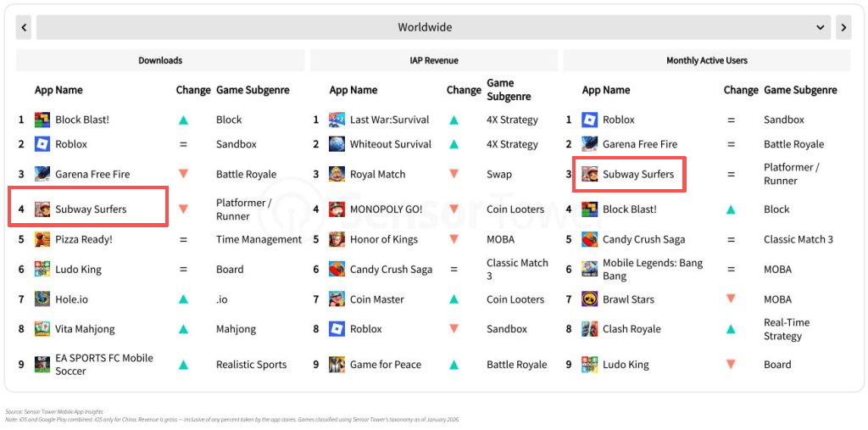The height and width of the screenshot is (430, 868).
Task: Select the Downloads column header
Action: tap(160, 60)
